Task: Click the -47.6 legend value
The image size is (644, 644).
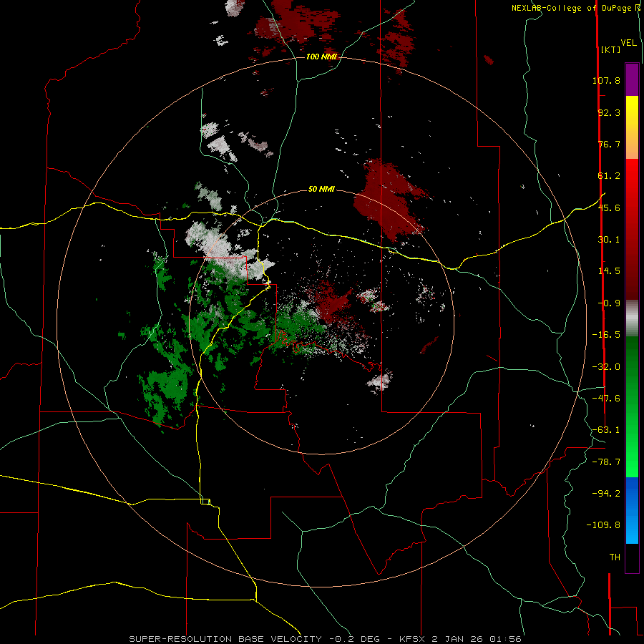Action: (606, 399)
